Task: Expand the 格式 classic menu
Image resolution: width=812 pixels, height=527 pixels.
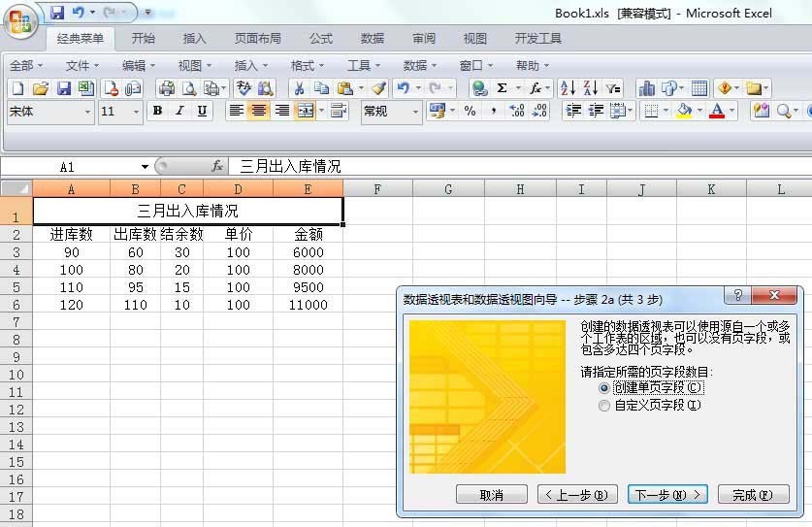Action: (308, 66)
